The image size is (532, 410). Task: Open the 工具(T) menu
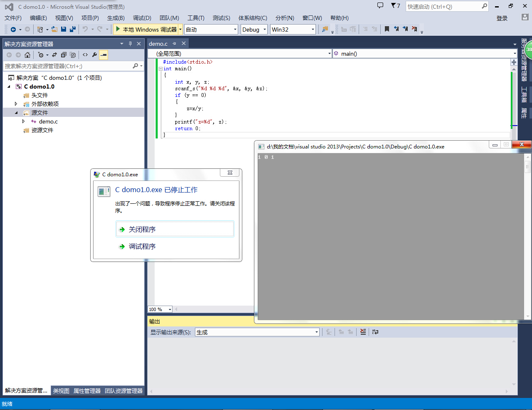(196, 18)
